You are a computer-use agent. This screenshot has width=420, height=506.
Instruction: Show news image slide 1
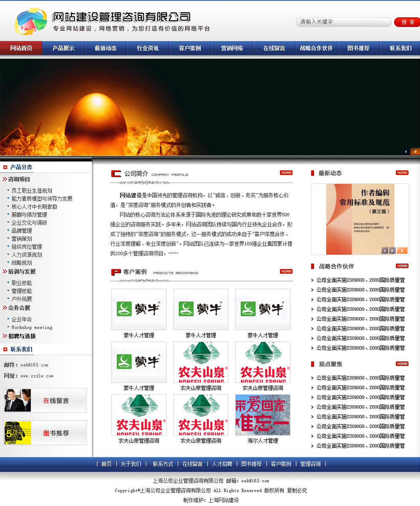(385, 250)
